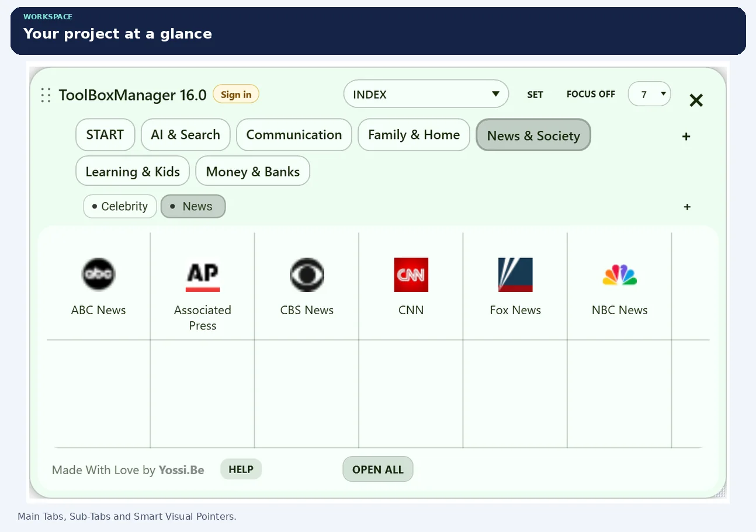Open the Family & Home tab
This screenshot has width=756, height=532.
(414, 135)
